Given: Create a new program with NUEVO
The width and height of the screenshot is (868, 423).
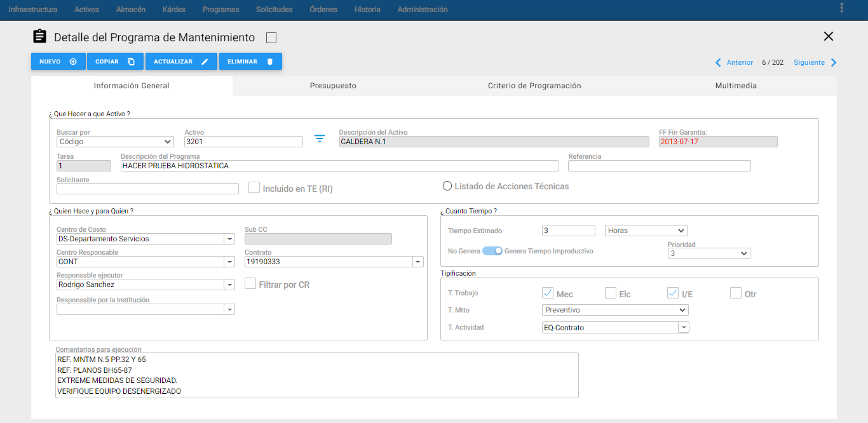Looking at the screenshot, I should [58, 62].
